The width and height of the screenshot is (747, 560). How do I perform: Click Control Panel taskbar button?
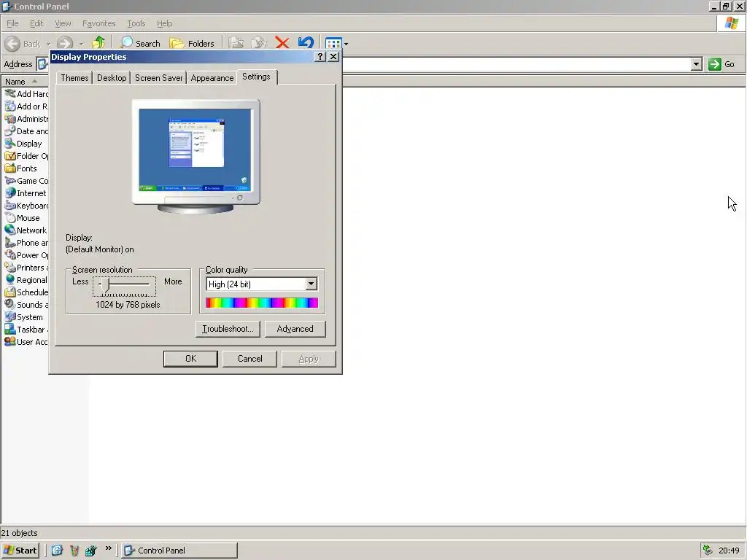pyautogui.click(x=179, y=550)
